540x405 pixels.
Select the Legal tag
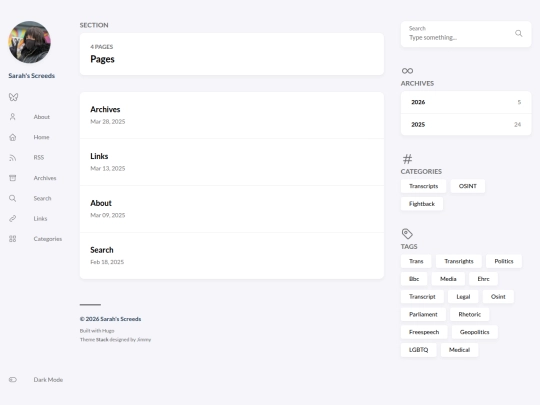(x=463, y=297)
